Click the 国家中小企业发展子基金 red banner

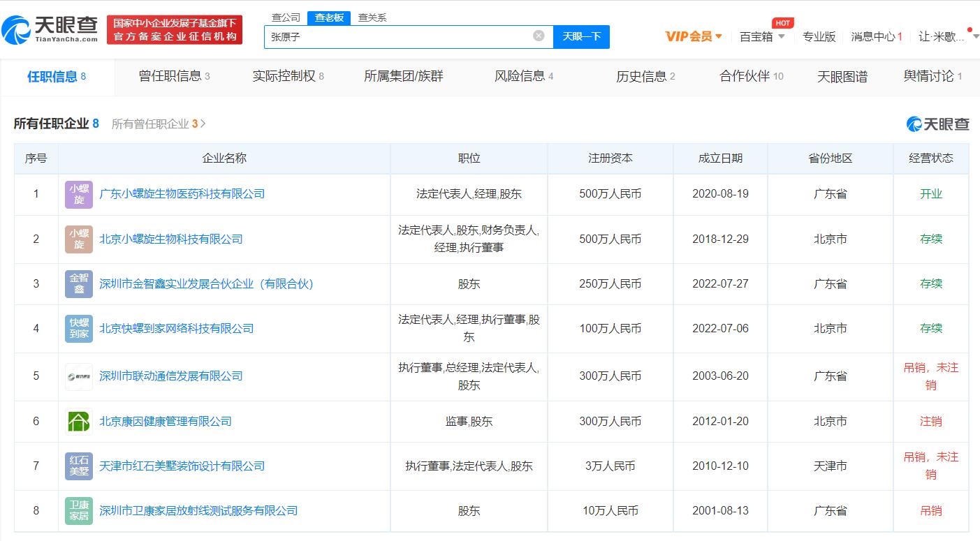click(175, 30)
